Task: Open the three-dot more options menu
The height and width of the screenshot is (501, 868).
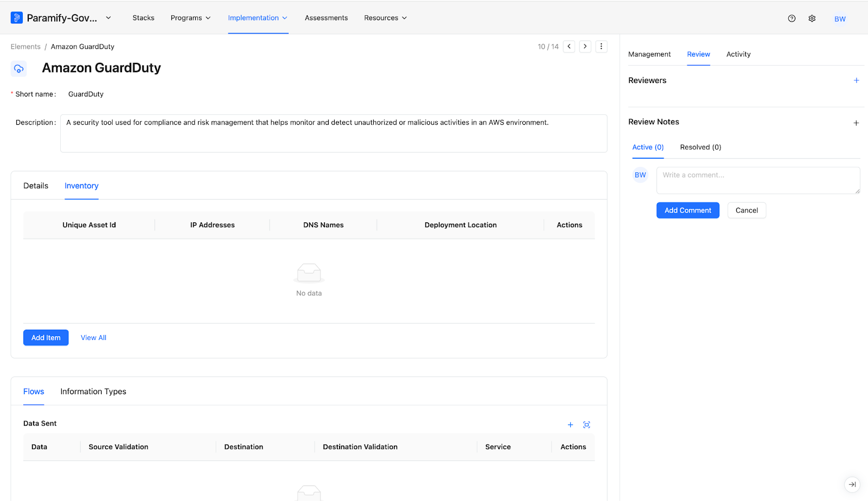Action: point(601,47)
